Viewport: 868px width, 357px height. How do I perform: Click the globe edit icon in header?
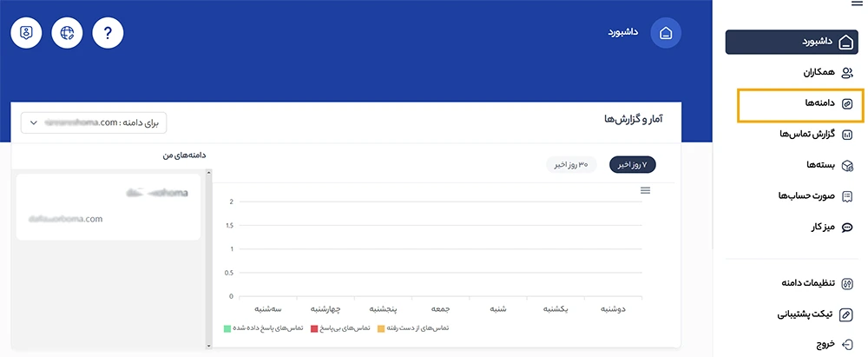tap(67, 33)
